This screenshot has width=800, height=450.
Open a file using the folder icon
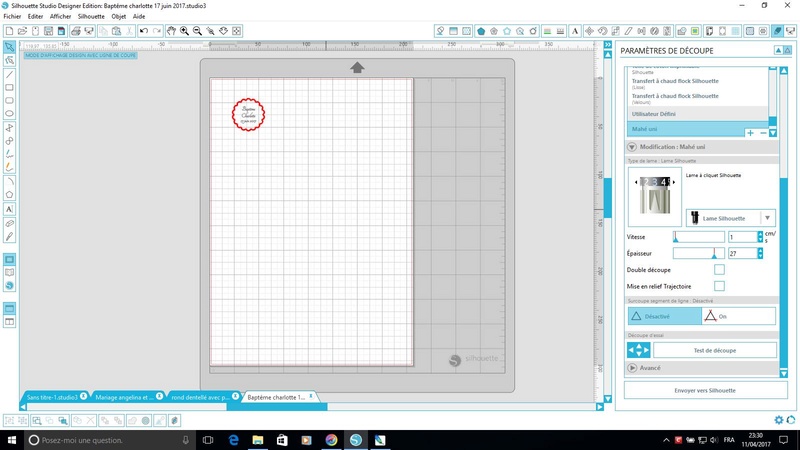coord(22,31)
